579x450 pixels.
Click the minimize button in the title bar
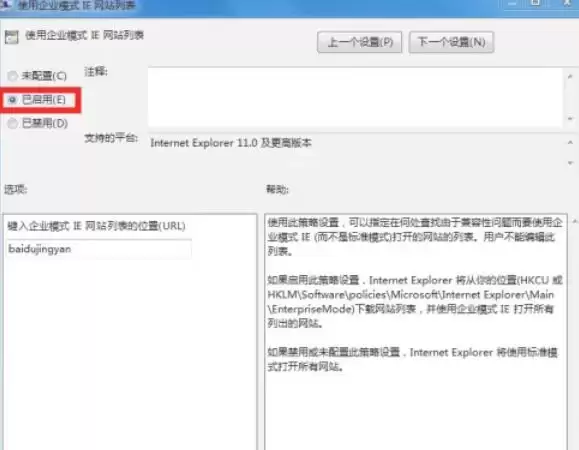pos(512,3)
